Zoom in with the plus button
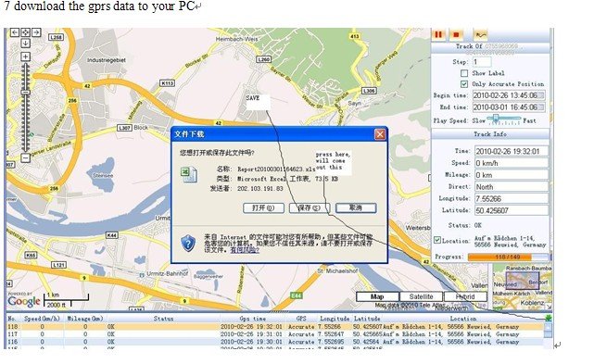Screen dimensions: 594x364 tap(25, 56)
